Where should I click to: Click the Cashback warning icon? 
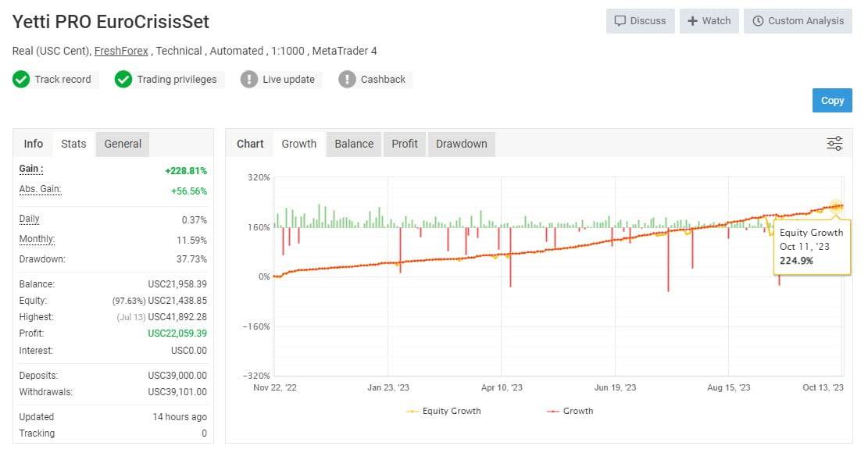[x=348, y=79]
